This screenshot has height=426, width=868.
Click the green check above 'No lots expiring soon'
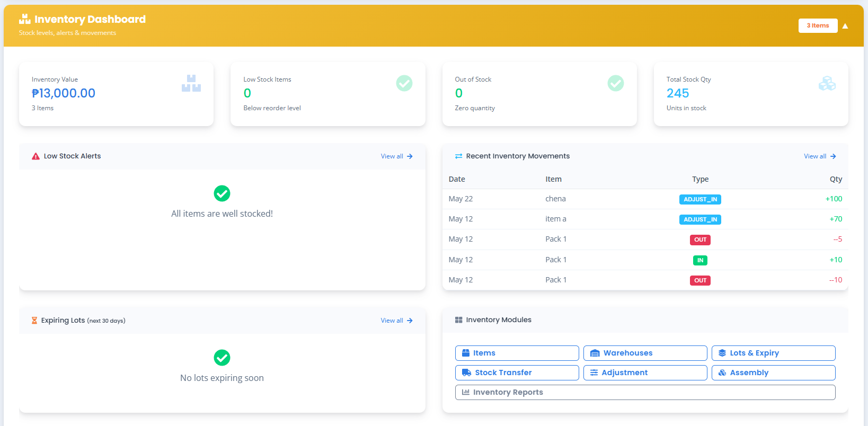tap(222, 358)
